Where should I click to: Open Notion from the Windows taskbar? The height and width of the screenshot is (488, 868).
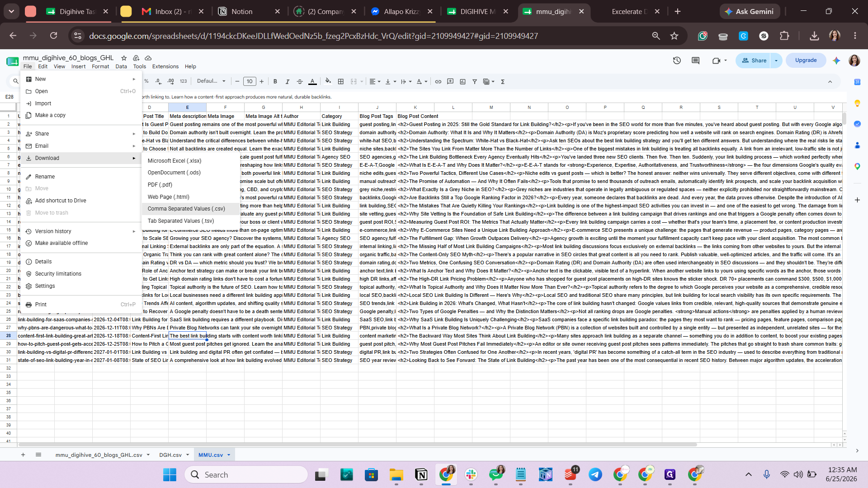(x=421, y=474)
